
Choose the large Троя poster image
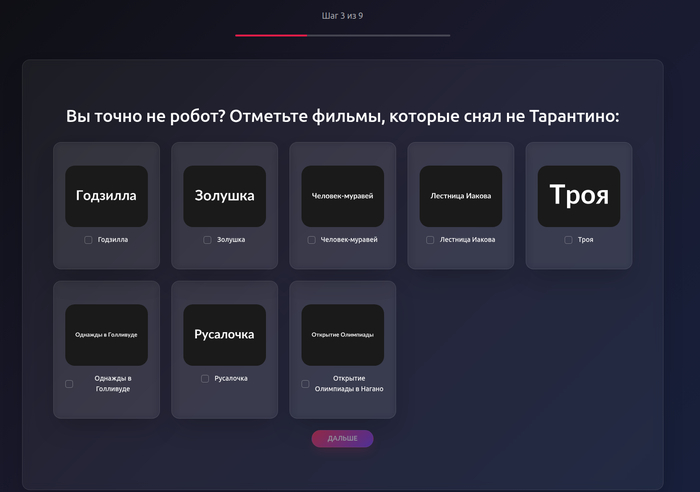(x=579, y=196)
